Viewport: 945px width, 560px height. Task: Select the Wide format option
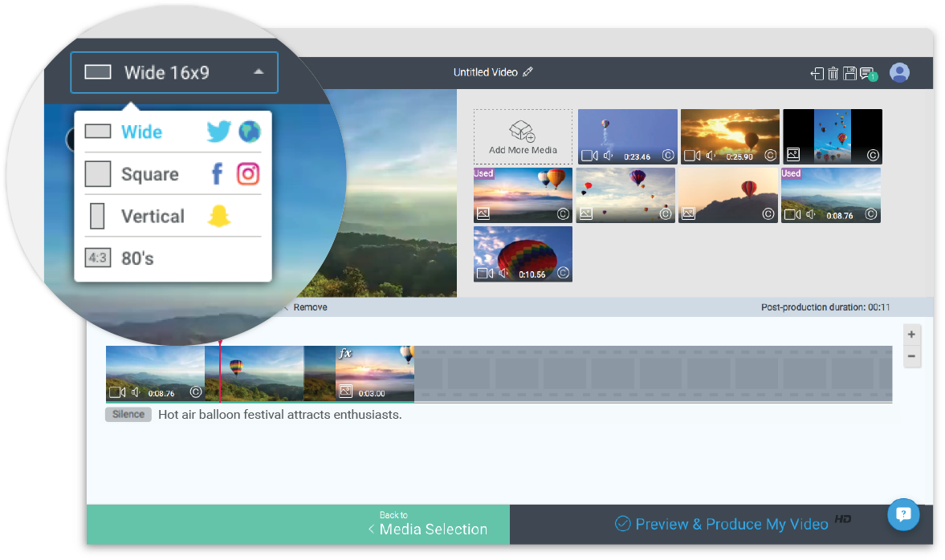click(173, 132)
